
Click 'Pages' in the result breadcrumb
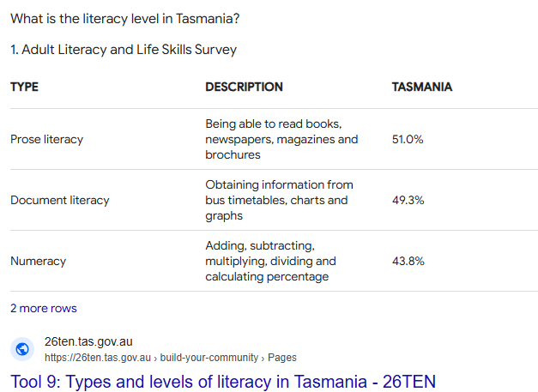pos(282,357)
